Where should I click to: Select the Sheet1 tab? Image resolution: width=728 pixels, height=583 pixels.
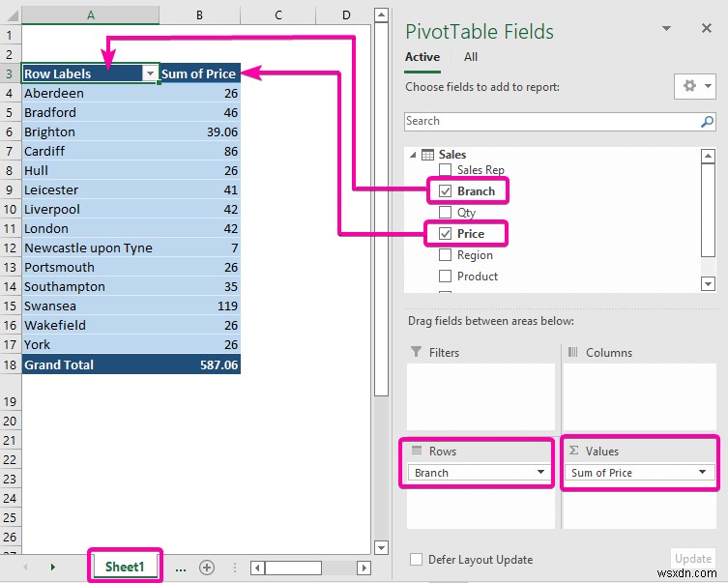click(125, 567)
